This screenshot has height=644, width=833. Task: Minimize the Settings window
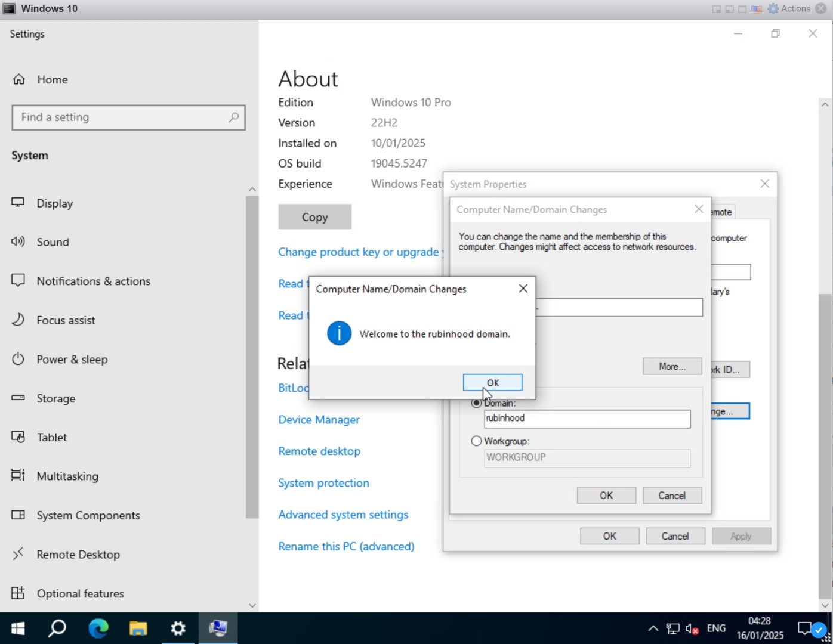[x=738, y=33]
